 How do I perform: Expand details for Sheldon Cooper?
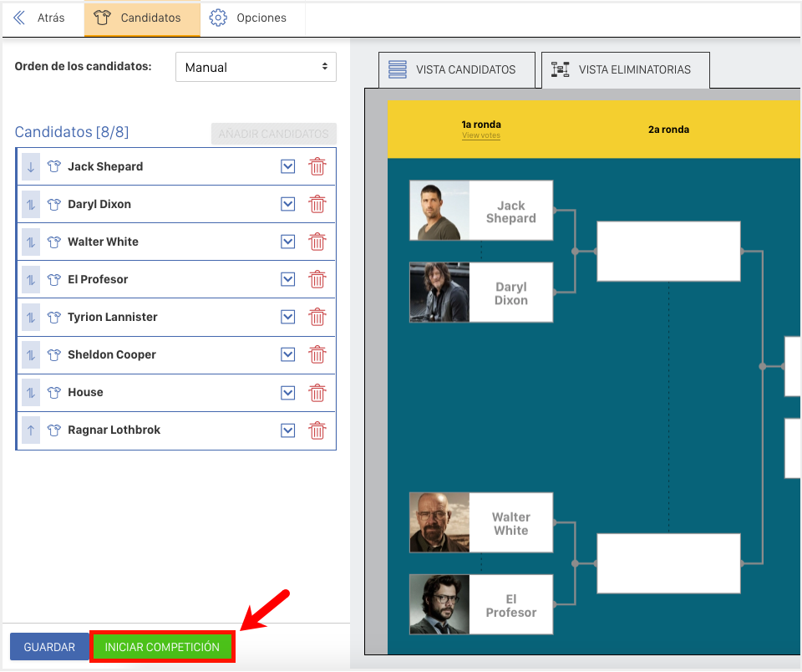(x=288, y=354)
